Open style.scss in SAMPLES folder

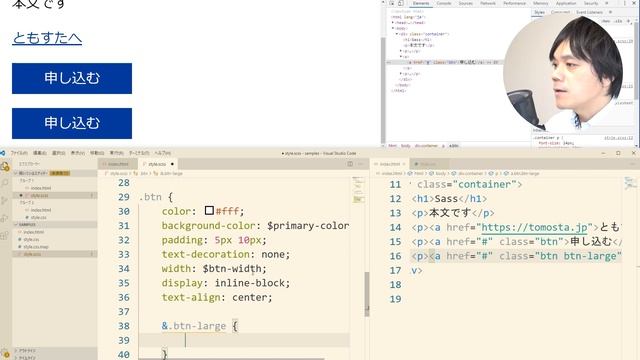(x=55, y=254)
